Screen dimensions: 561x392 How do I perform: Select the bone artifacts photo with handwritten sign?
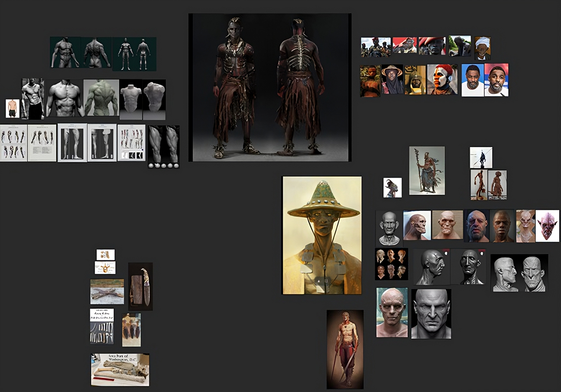point(120,370)
